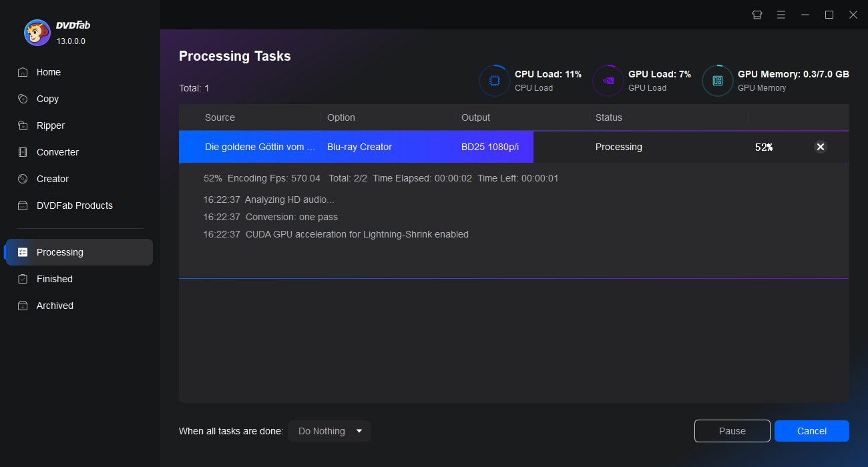Image resolution: width=868 pixels, height=467 pixels.
Task: Open the Do Nothing dropdown
Action: pyautogui.click(x=329, y=431)
